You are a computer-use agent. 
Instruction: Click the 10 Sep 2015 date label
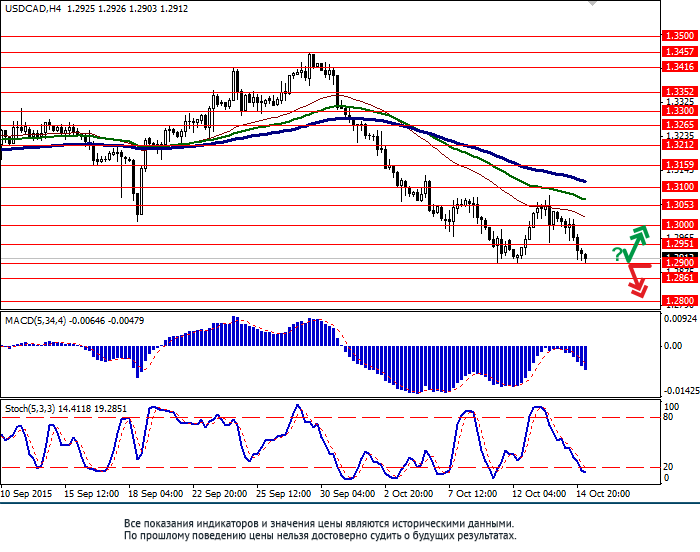(x=26, y=494)
